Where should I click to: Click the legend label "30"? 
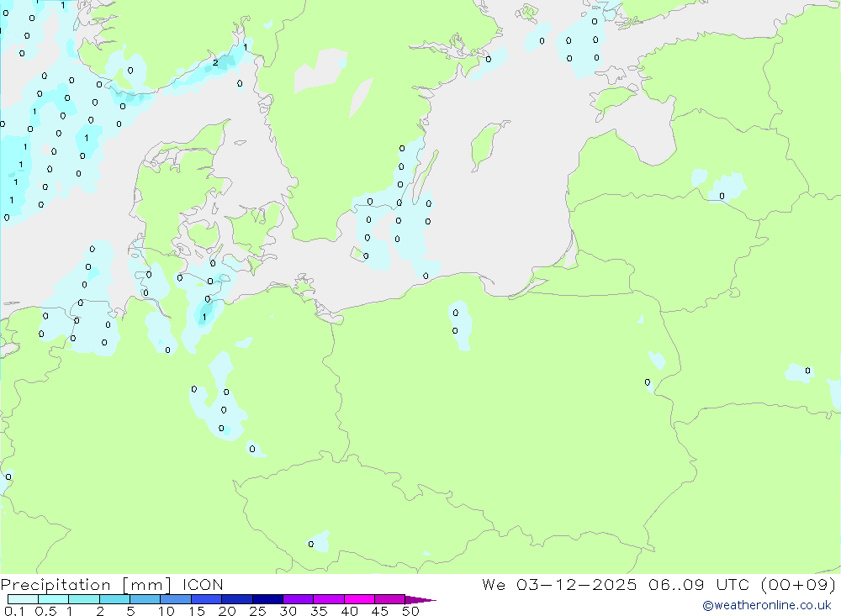coord(288,611)
